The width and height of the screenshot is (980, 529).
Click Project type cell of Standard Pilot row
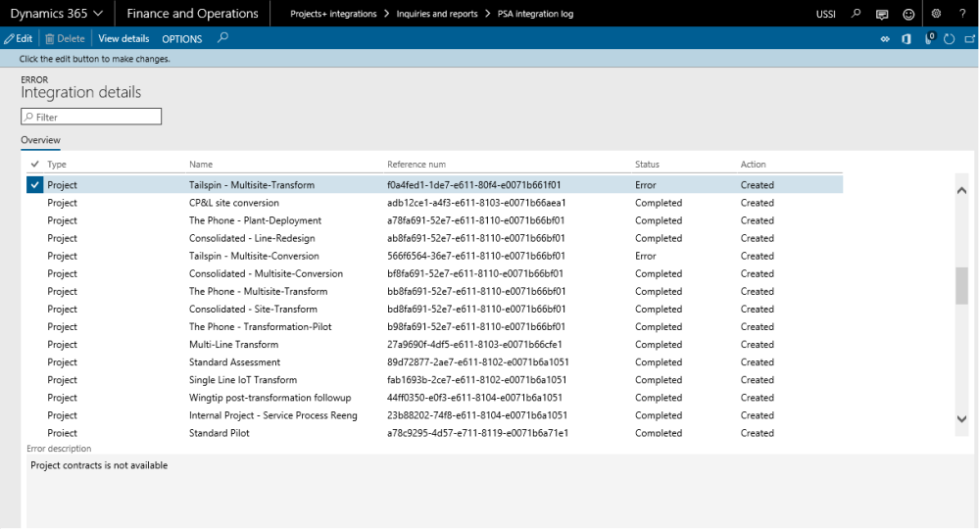point(62,433)
